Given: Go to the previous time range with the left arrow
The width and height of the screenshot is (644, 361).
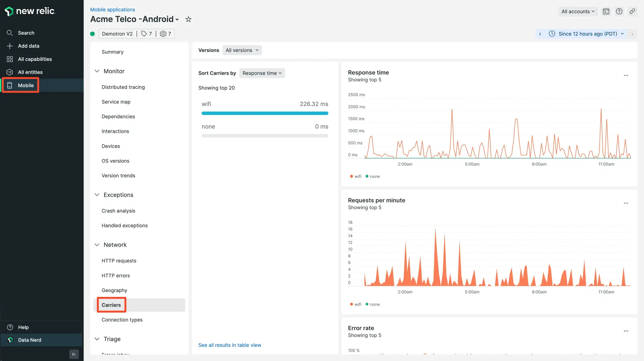Looking at the screenshot, I should [540, 34].
